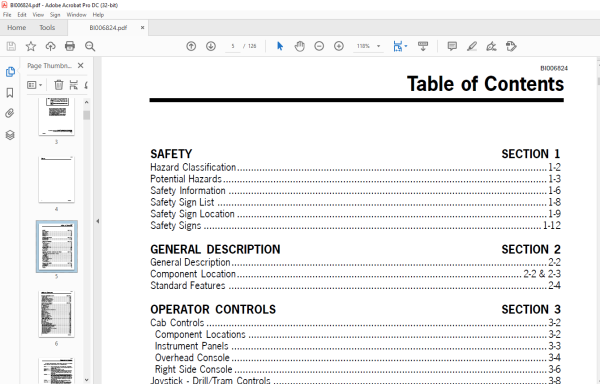Toggle the Page Thumbnails panel icon

(10, 72)
